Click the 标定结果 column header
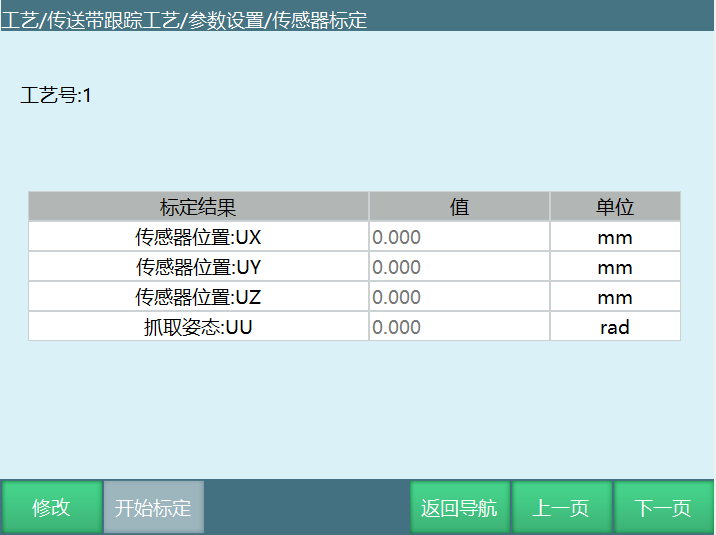The image size is (716, 535). point(198,207)
